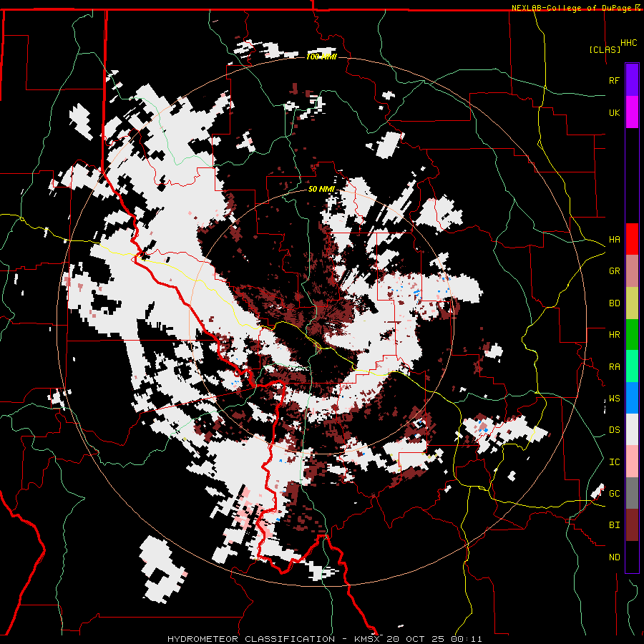Click the GC legend label
The height and width of the screenshot is (644, 644).
coord(614,494)
